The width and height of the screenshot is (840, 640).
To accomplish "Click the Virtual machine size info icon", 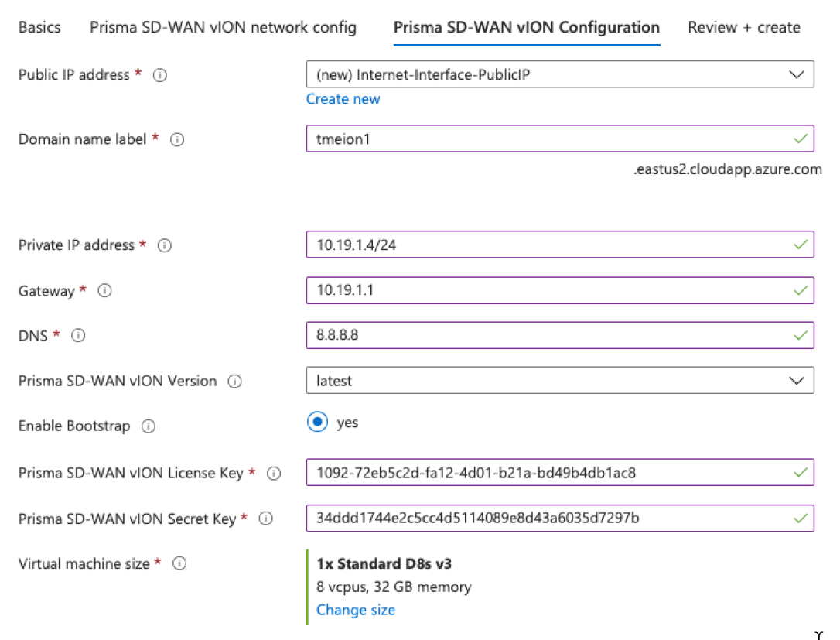I will coord(179,564).
